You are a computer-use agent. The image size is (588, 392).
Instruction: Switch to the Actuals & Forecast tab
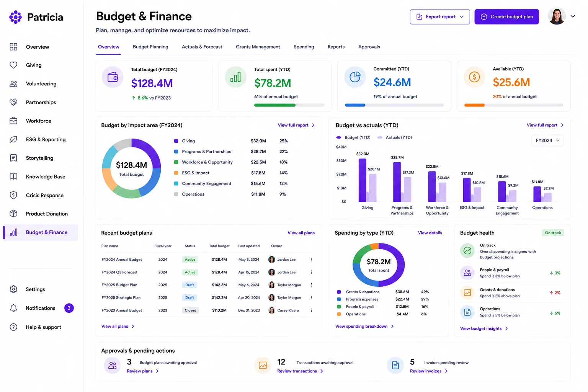tap(202, 47)
